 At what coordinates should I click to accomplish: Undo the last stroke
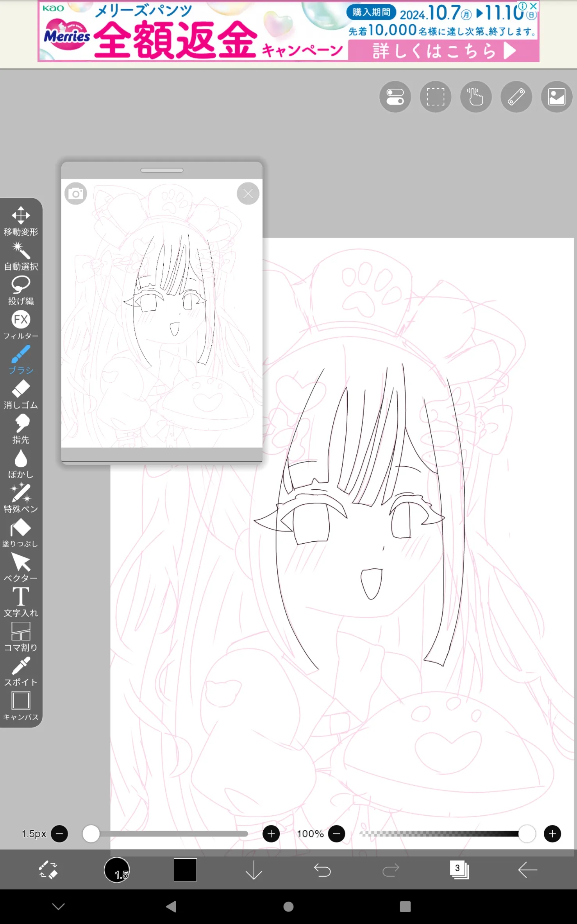pyautogui.click(x=322, y=870)
